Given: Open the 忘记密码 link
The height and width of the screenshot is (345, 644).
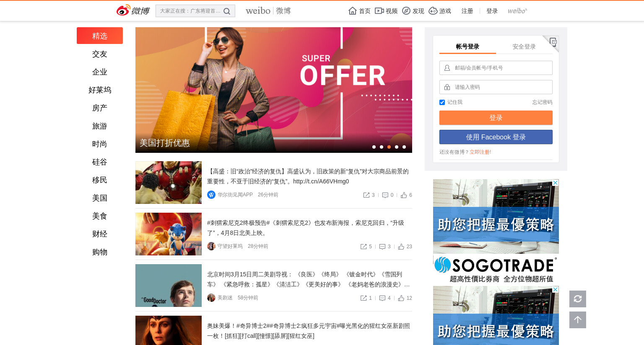Looking at the screenshot, I should (542, 102).
